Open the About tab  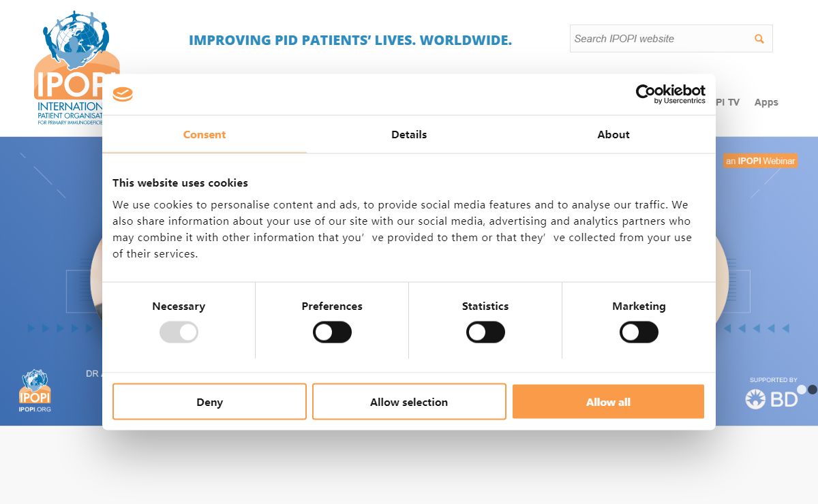pyautogui.click(x=613, y=135)
